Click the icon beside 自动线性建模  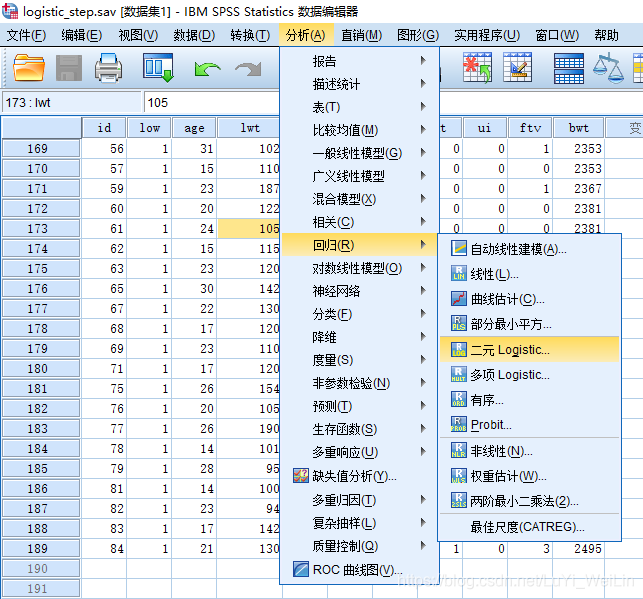458,248
